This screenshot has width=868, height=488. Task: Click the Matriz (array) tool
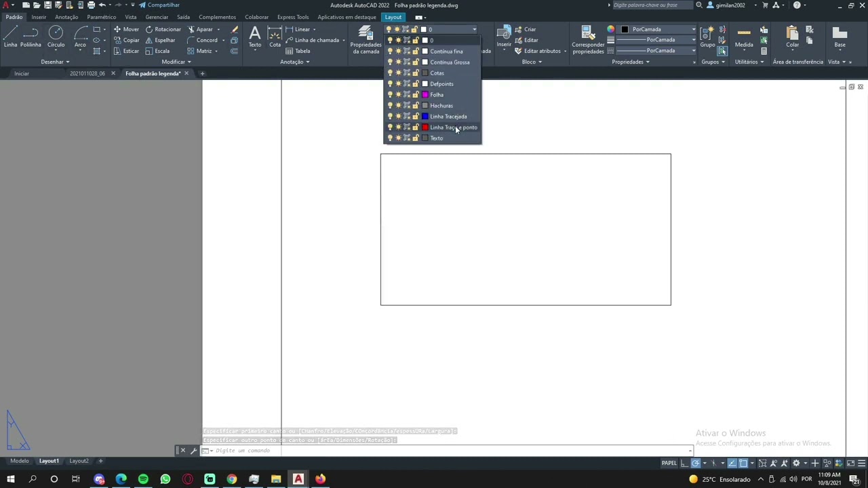199,51
